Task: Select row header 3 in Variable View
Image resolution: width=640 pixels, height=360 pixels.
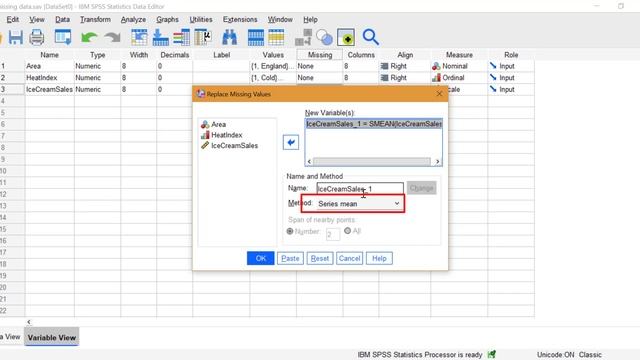Action: (12, 89)
